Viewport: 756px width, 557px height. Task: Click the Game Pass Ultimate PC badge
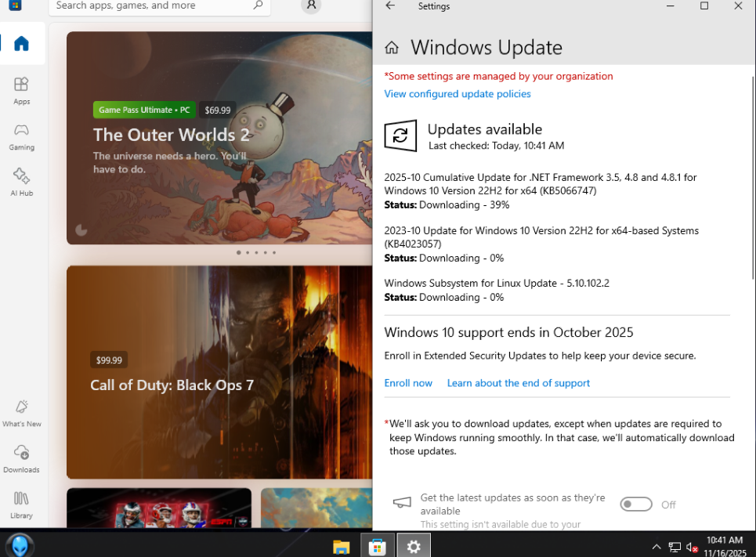pyautogui.click(x=144, y=110)
